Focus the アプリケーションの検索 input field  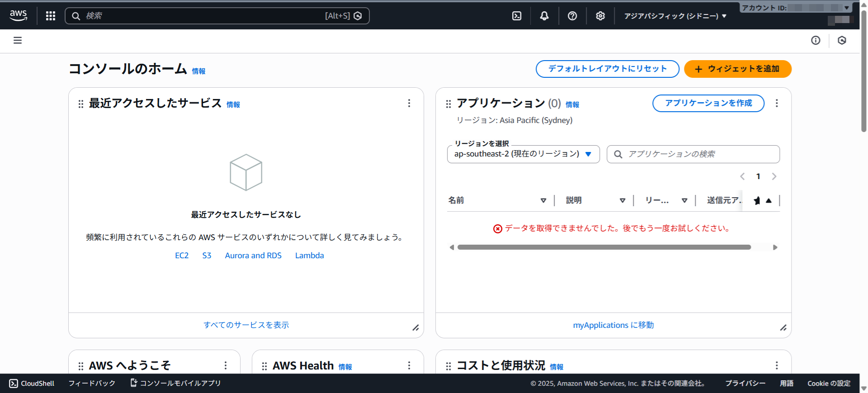(698, 154)
